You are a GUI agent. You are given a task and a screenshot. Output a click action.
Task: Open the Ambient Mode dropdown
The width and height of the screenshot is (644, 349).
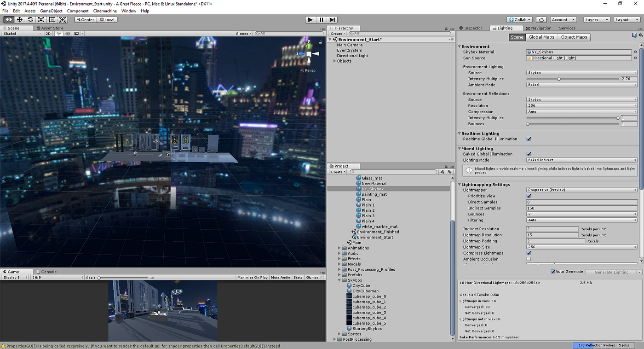click(581, 85)
